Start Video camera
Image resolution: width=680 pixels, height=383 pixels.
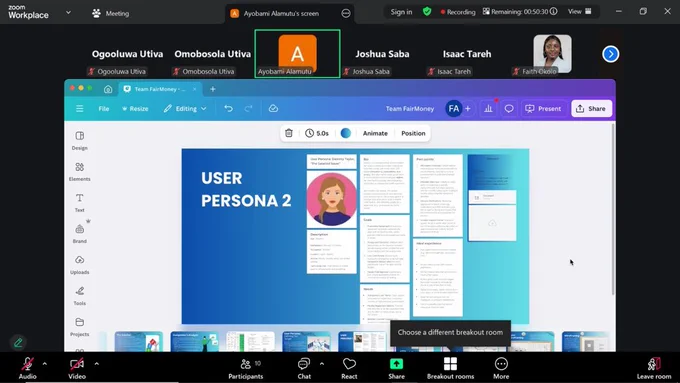(77, 368)
